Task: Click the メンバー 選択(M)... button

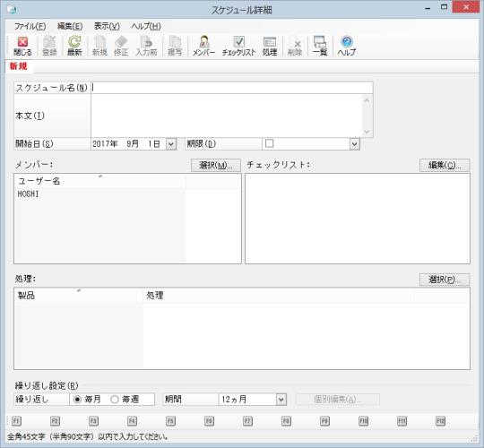Action: (216, 165)
